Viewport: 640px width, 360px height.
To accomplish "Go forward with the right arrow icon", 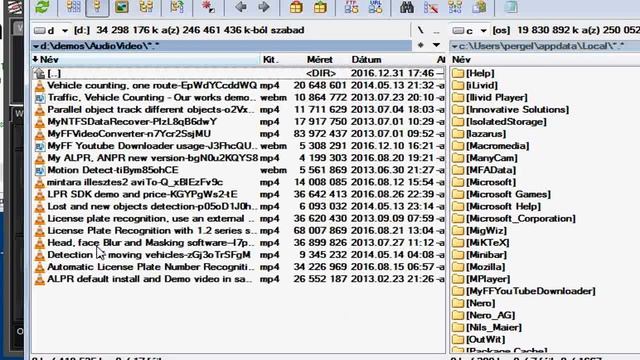I will pos(264,7).
